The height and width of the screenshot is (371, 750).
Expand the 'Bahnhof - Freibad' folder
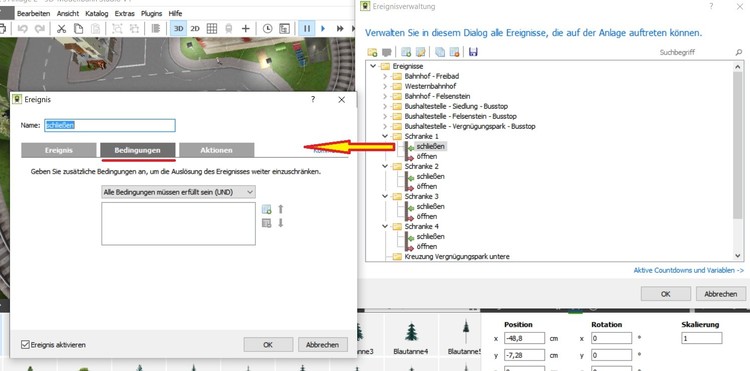click(385, 76)
